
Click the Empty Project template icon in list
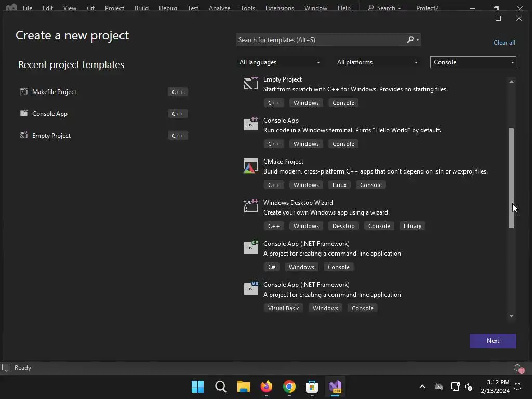point(251,83)
